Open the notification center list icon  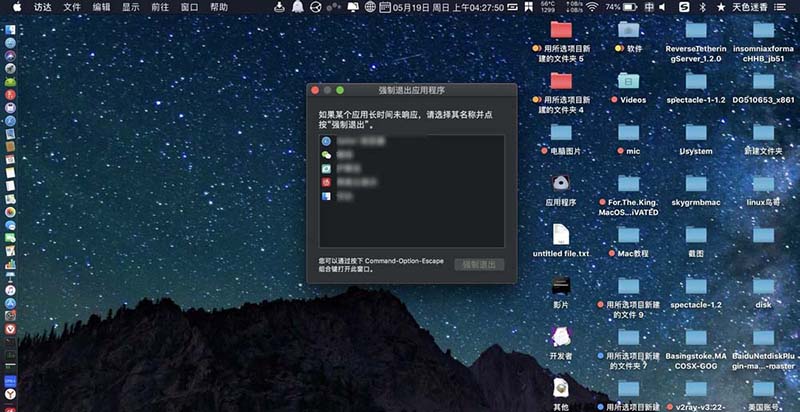coord(780,7)
